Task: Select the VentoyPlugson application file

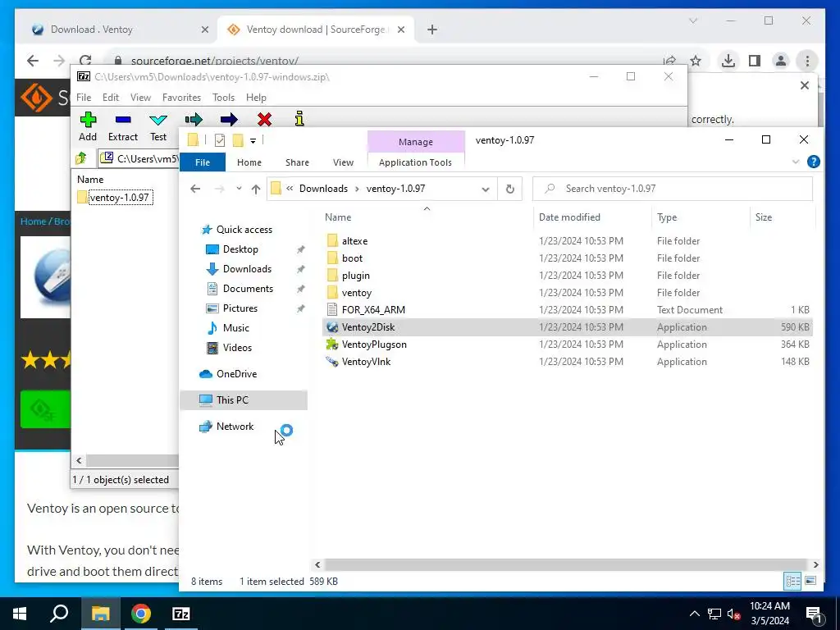Action: (x=568, y=345)
